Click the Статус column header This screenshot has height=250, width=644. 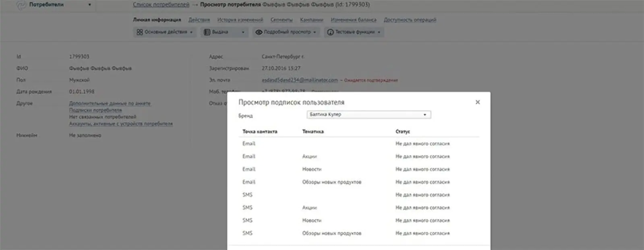(403, 131)
